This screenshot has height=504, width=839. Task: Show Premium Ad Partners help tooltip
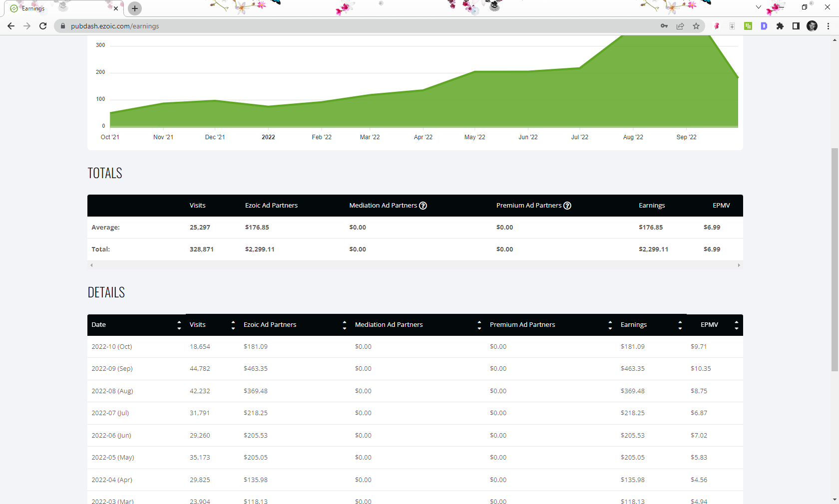click(567, 206)
